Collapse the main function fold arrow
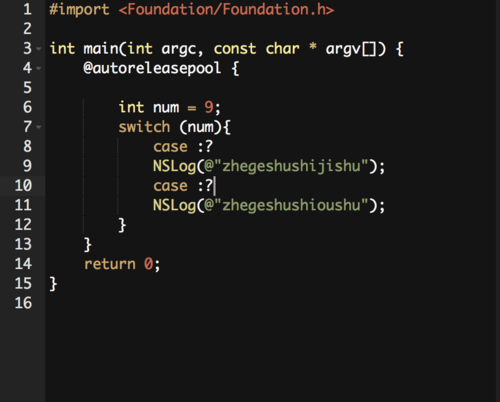The height and width of the screenshot is (402, 500). pyautogui.click(x=39, y=49)
